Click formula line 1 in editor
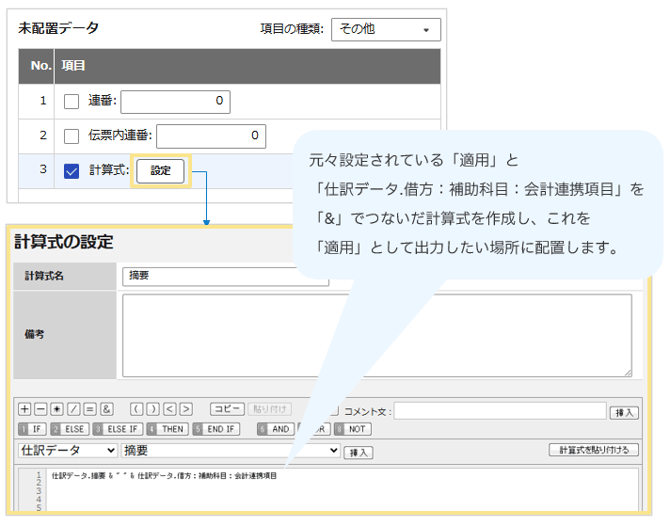The width and height of the screenshot is (670, 526). pyautogui.click(x=164, y=476)
